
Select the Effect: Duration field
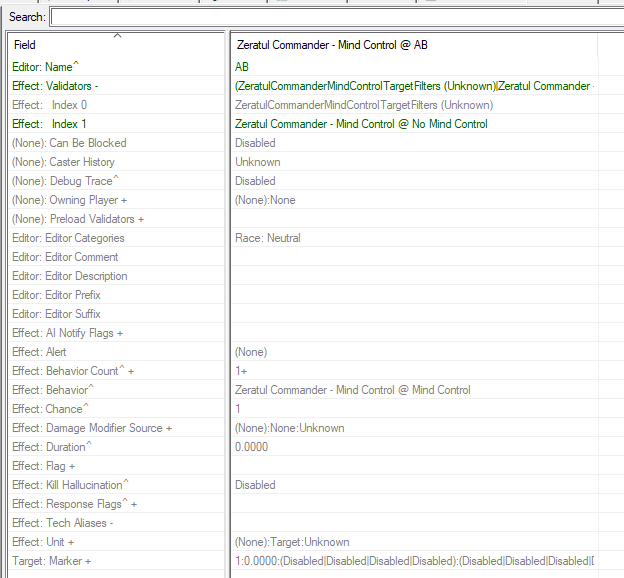point(116,447)
